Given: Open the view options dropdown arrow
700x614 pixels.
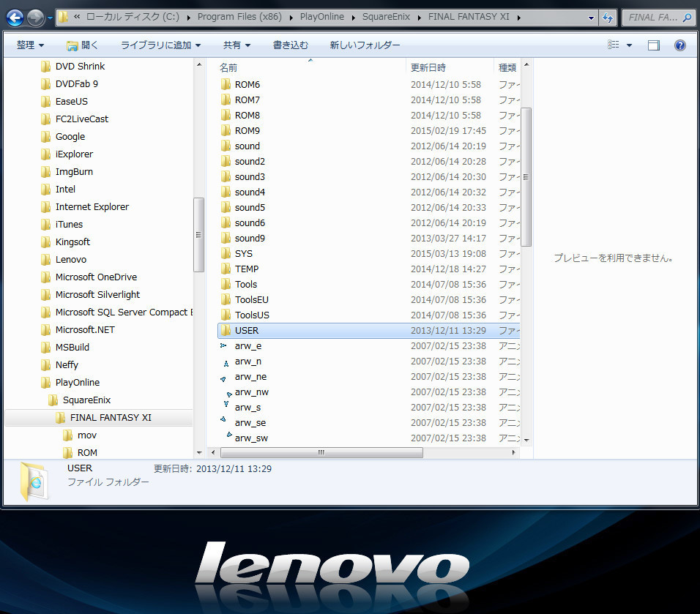Looking at the screenshot, I should tap(629, 45).
